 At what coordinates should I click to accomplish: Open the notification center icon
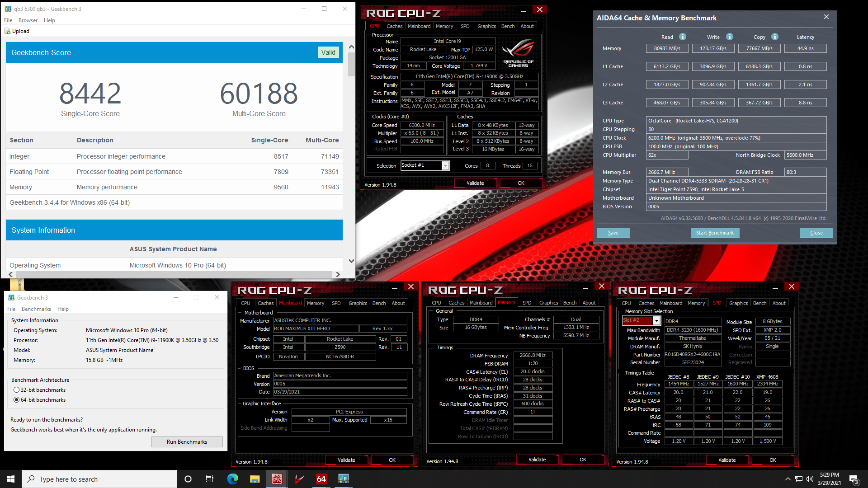click(x=854, y=479)
